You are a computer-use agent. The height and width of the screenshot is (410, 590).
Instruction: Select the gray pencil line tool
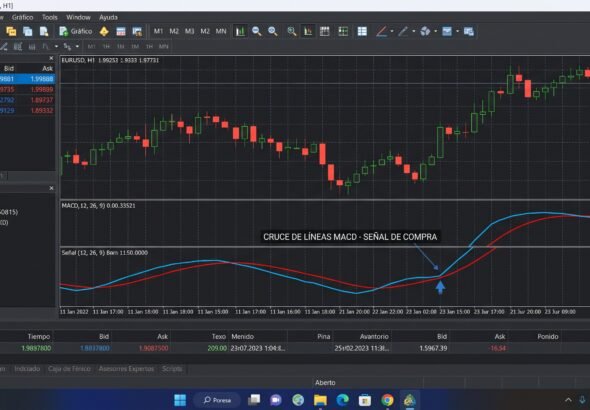[x=403, y=31]
